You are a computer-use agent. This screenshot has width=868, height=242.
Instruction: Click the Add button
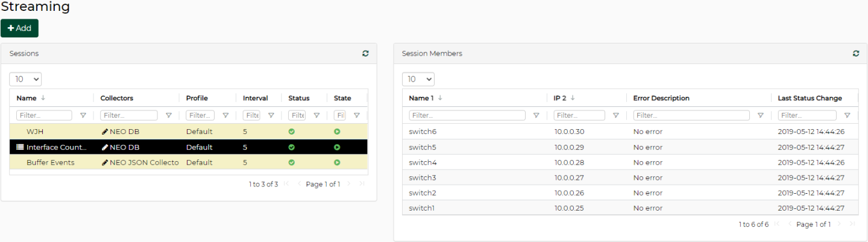19,28
